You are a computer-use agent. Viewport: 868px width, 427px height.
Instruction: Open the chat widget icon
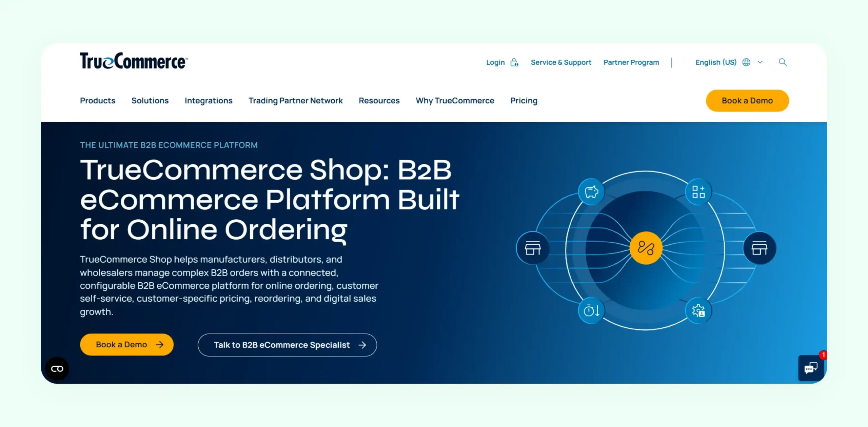click(x=811, y=368)
